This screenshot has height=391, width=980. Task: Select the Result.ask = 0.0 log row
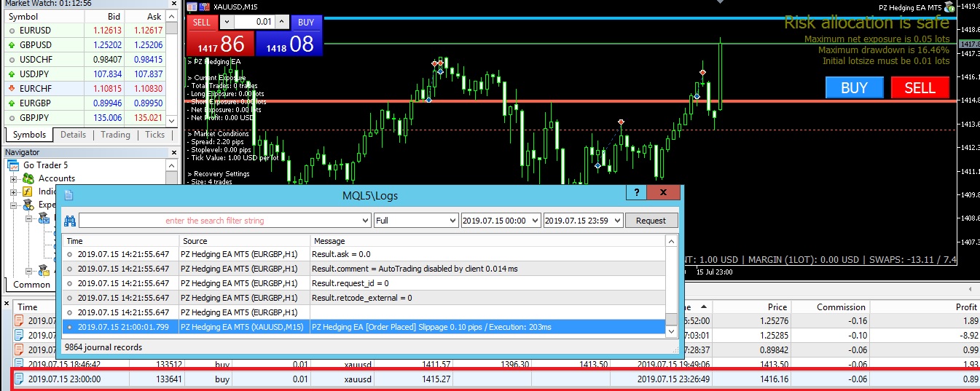[364, 254]
